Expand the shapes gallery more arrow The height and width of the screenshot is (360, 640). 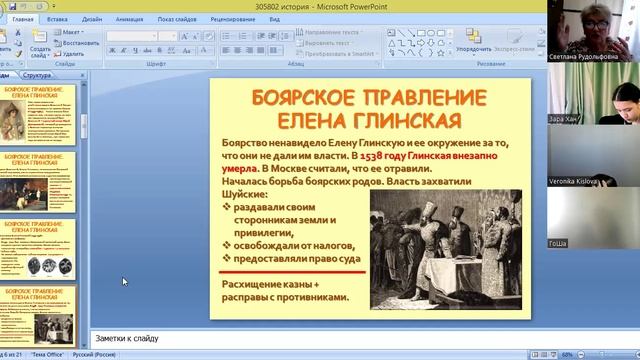451,53
